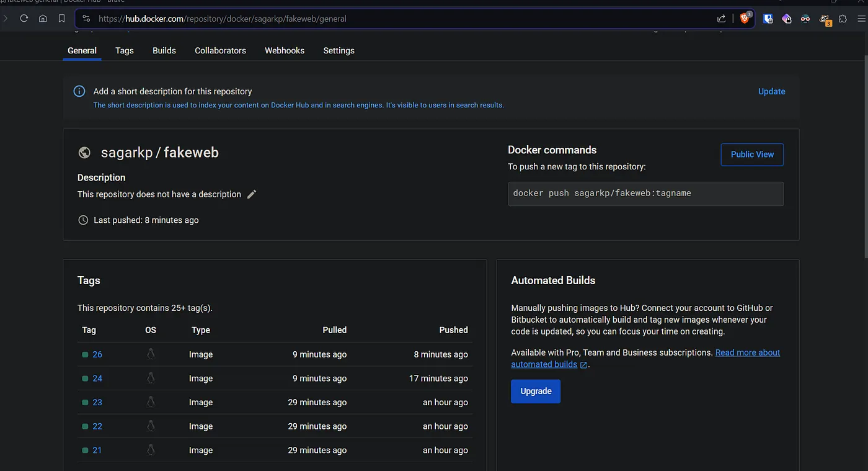Click the Tag column header
The width and height of the screenshot is (868, 471).
pyautogui.click(x=89, y=330)
